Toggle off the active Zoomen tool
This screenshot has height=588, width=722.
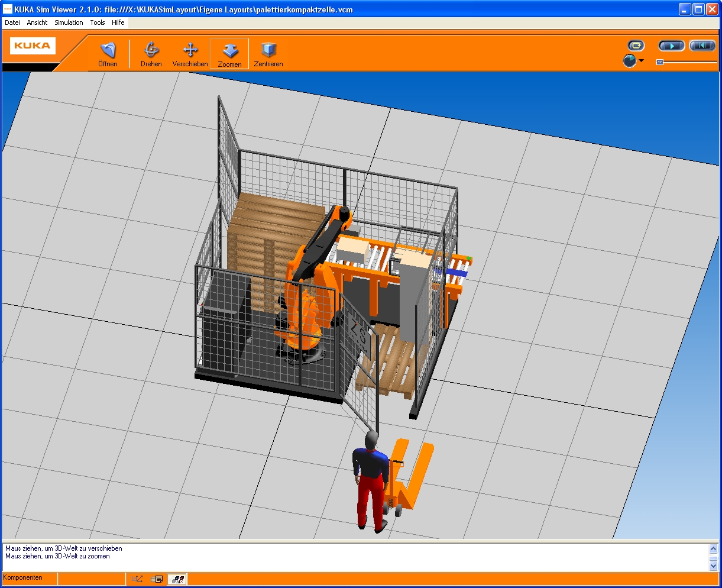coord(229,52)
